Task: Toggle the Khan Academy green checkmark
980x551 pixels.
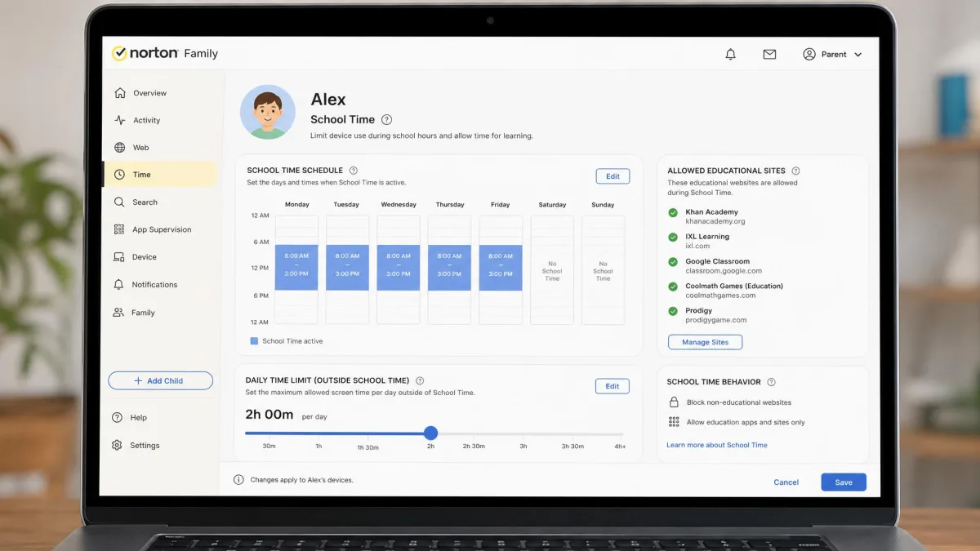Action: point(673,212)
